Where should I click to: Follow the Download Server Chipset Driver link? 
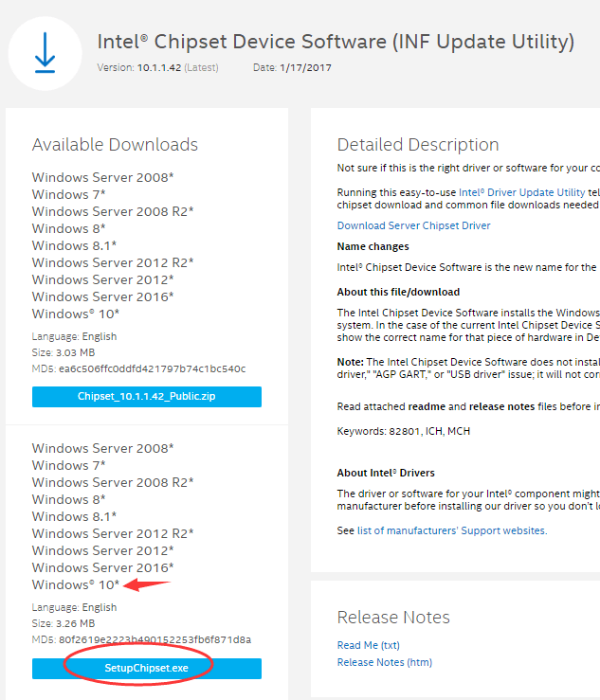[x=413, y=225]
